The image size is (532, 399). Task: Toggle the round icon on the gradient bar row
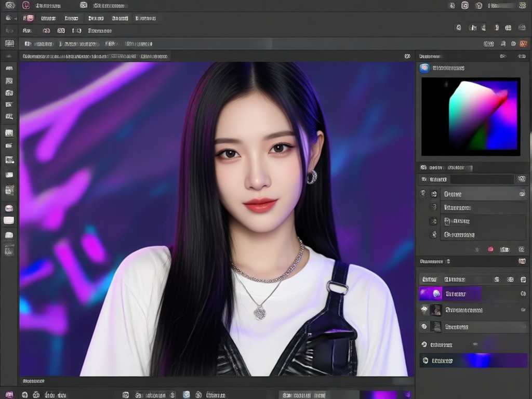(425, 361)
